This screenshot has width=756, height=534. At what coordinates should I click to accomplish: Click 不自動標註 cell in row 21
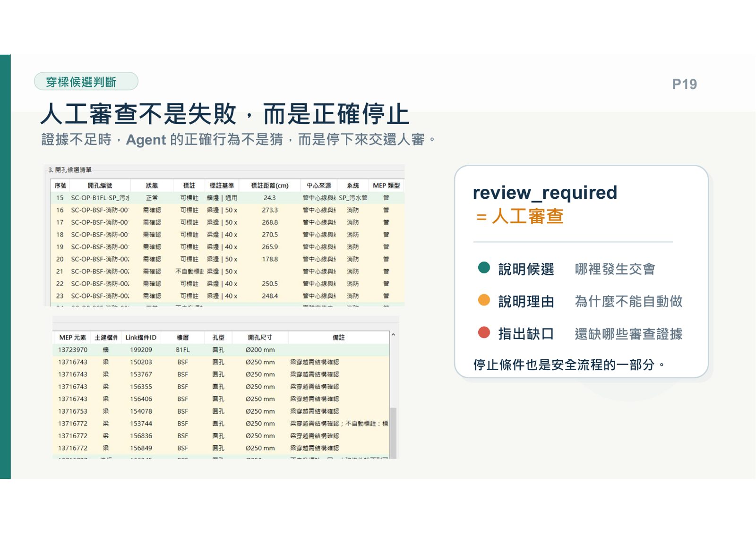189,271
